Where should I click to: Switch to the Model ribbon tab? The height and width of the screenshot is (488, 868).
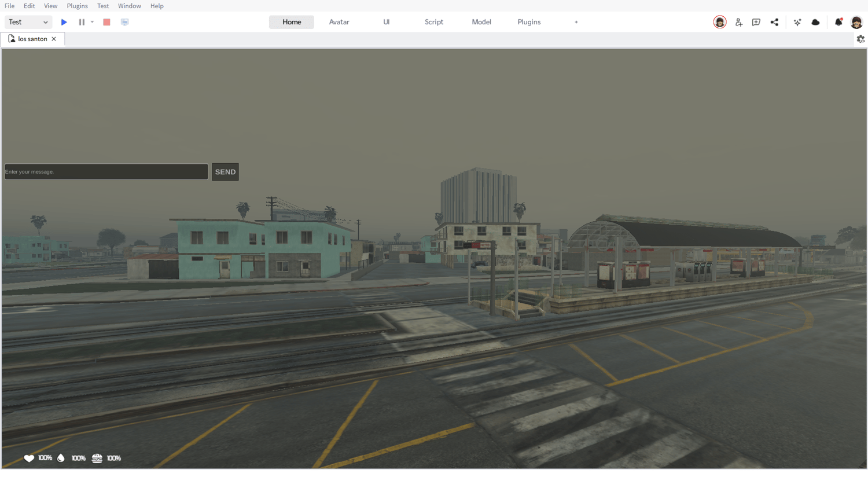pyautogui.click(x=481, y=22)
